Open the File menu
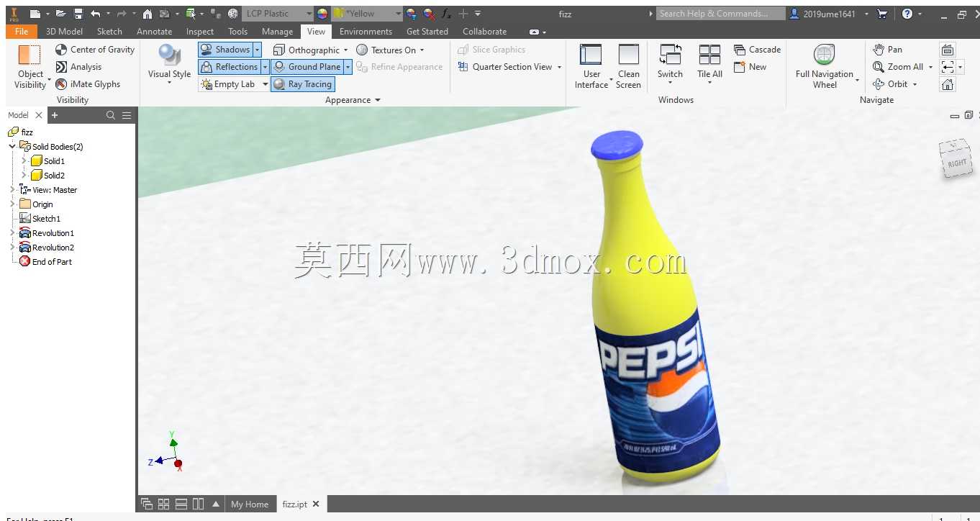980x521 pixels. coord(22,32)
